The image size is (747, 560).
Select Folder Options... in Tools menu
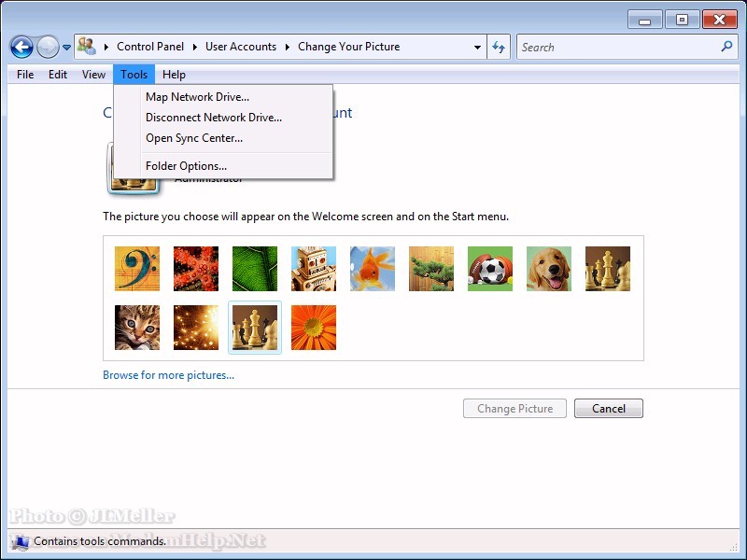pyautogui.click(x=223, y=166)
